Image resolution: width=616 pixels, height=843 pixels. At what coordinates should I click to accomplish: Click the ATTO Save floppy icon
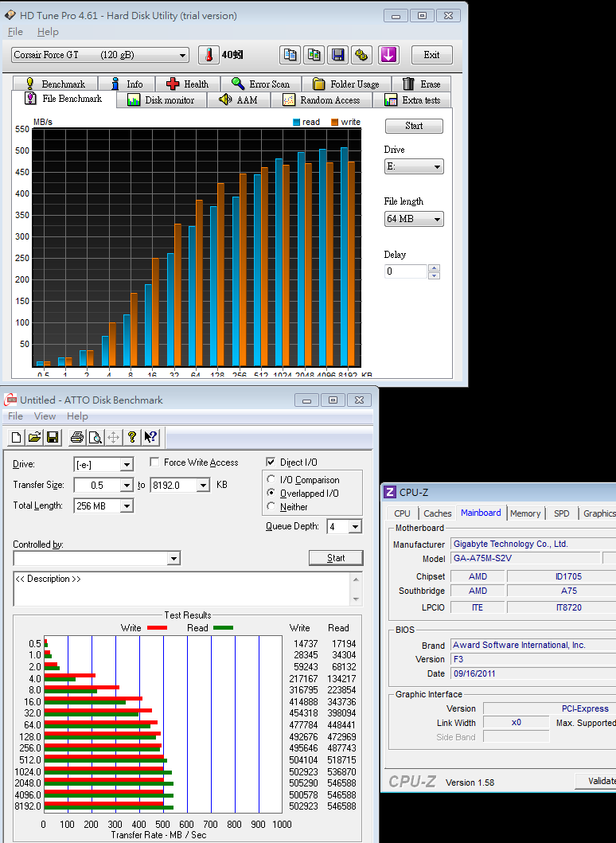click(53, 437)
